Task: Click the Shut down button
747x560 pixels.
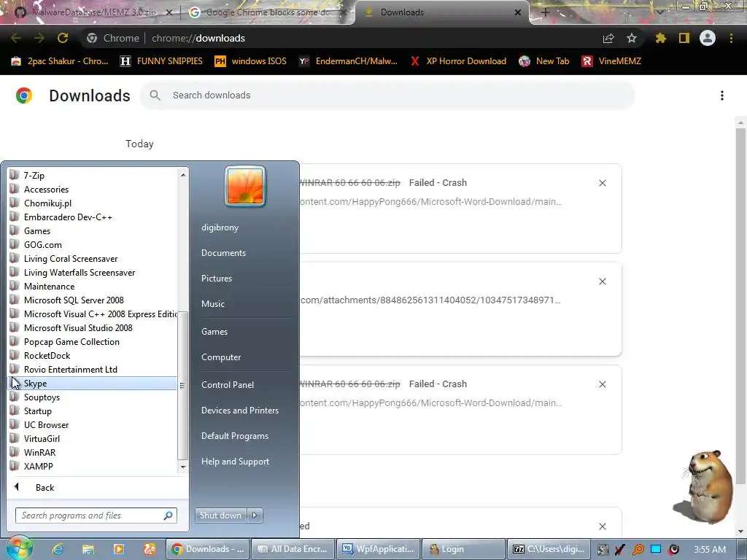Action: [220, 516]
